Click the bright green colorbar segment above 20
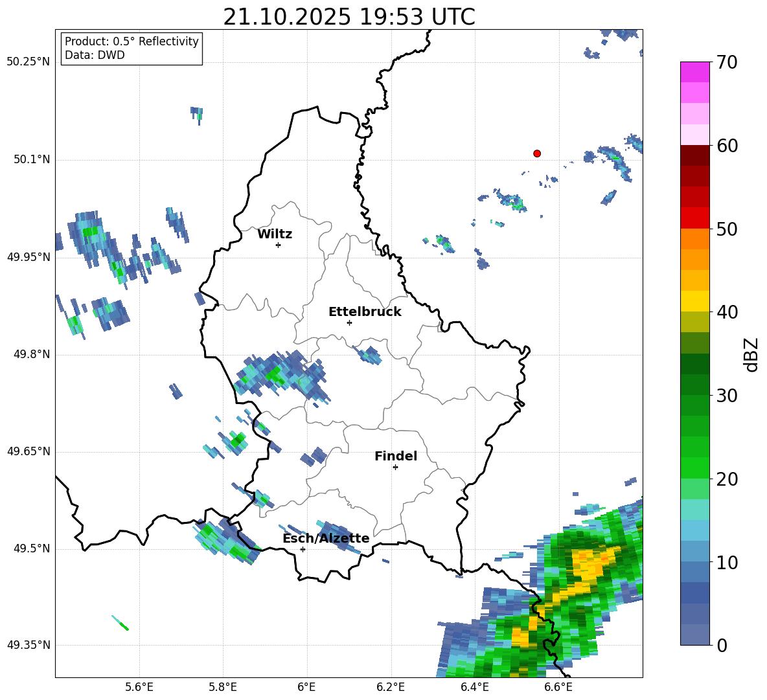Viewport: 767px width, 700px height. tap(694, 468)
